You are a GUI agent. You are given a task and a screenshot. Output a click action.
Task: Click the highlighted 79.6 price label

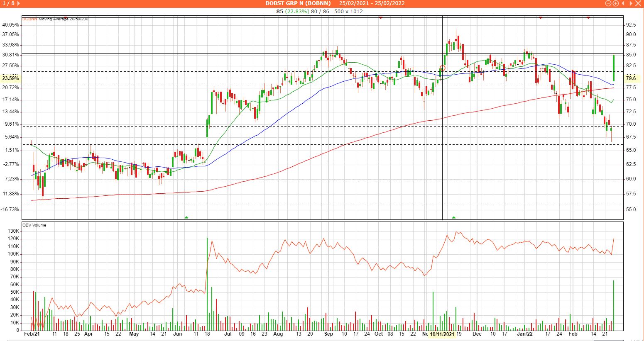pyautogui.click(x=631, y=78)
